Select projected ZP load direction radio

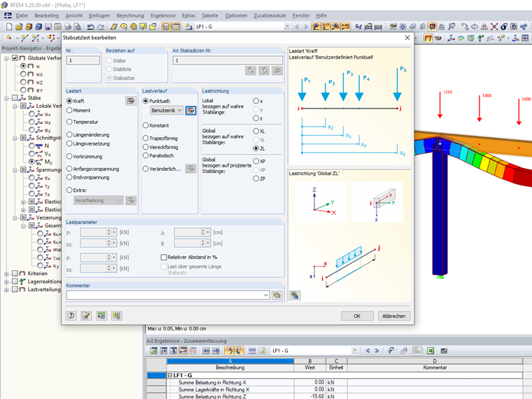tap(255, 178)
